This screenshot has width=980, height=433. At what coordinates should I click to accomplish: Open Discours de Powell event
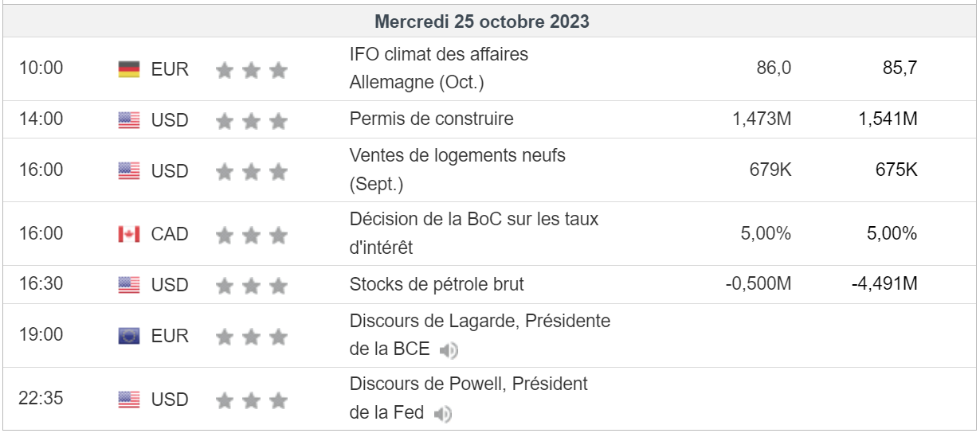(x=468, y=384)
